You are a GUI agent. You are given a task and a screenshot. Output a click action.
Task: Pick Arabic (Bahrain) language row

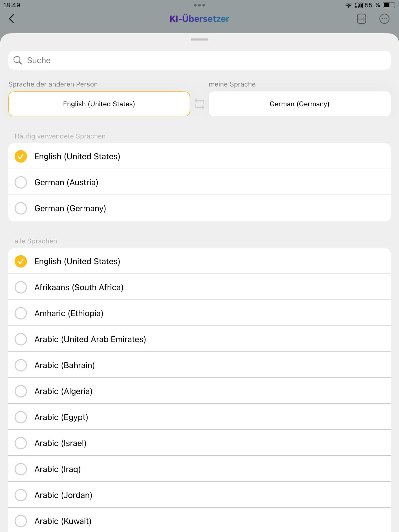[64, 365]
